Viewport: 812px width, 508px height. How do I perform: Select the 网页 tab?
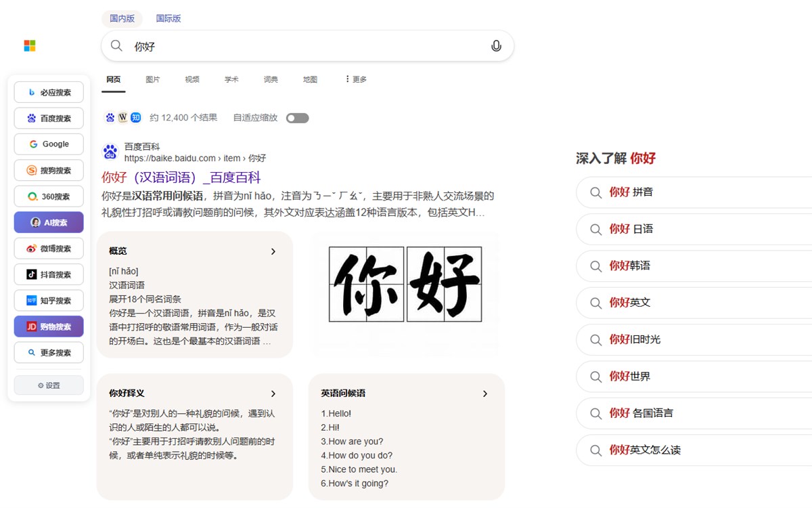coord(114,79)
